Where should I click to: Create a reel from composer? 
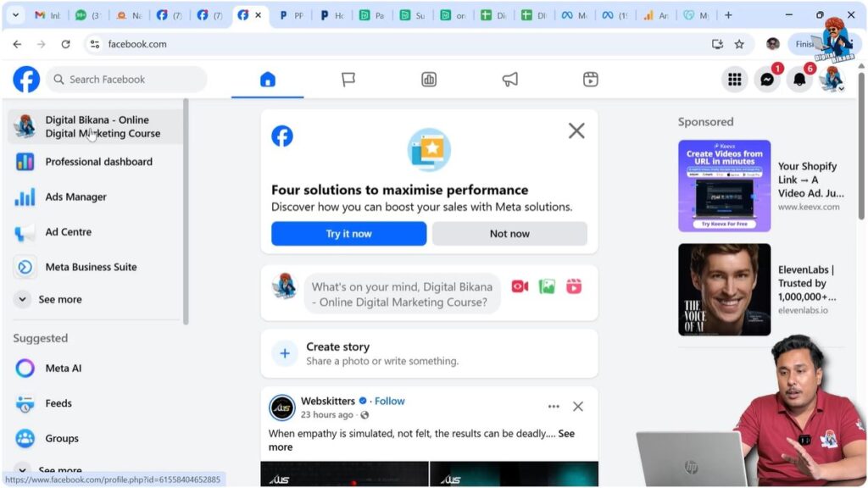574,286
